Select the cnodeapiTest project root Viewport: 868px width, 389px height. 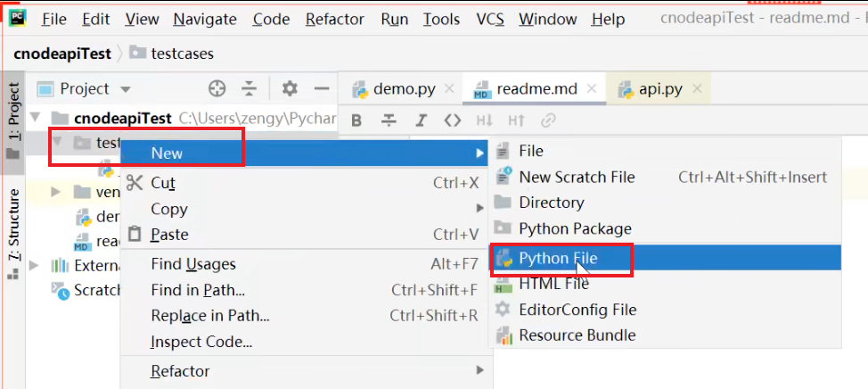[122, 118]
